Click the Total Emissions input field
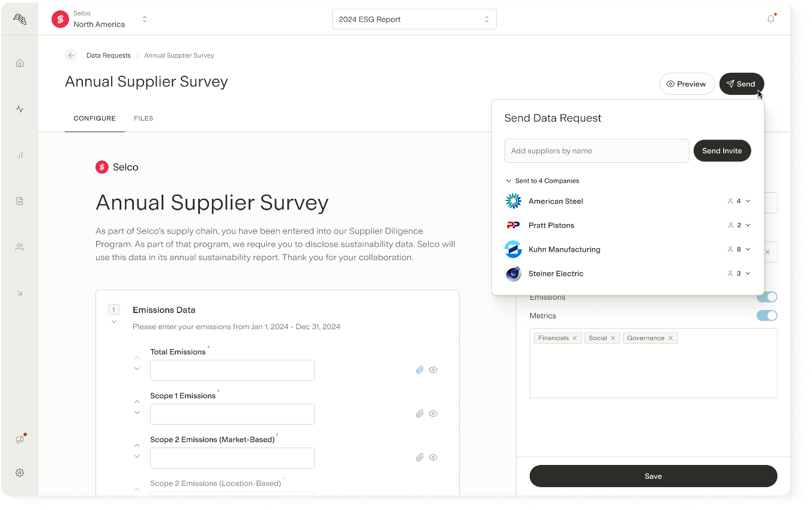 pos(232,370)
